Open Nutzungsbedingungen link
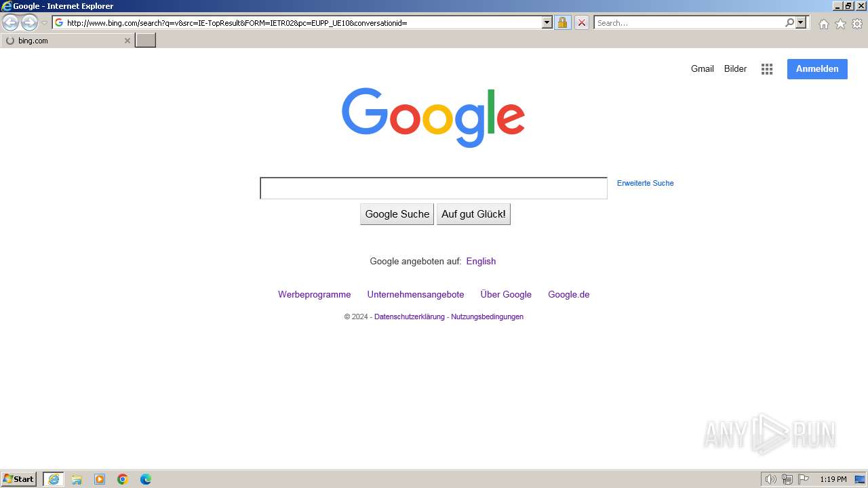This screenshot has width=868, height=488. pos(487,317)
